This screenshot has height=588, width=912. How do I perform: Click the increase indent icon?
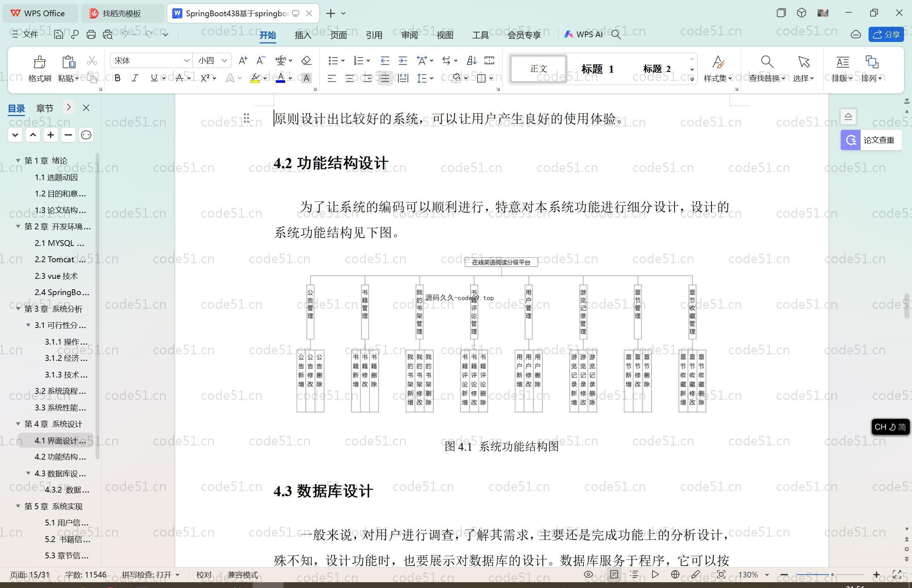click(403, 60)
